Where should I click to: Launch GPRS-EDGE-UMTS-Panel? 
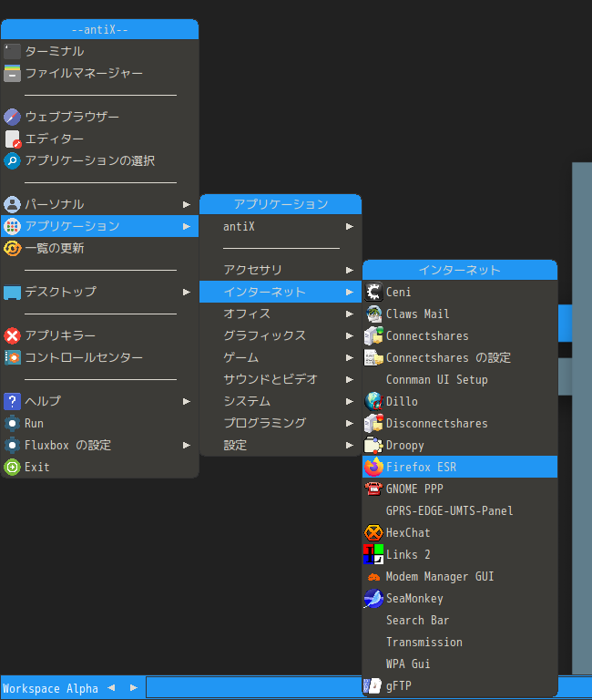pyautogui.click(x=460, y=510)
